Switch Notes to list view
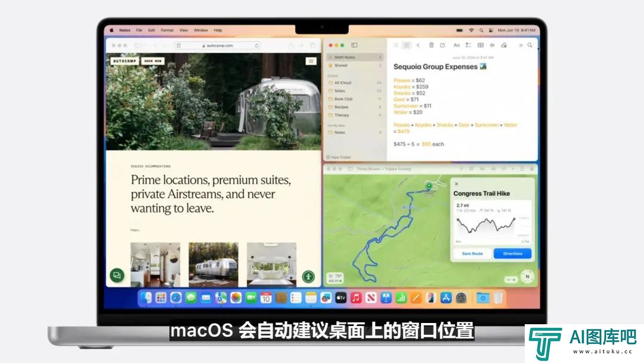This screenshot has height=363, width=644. pos(395,45)
